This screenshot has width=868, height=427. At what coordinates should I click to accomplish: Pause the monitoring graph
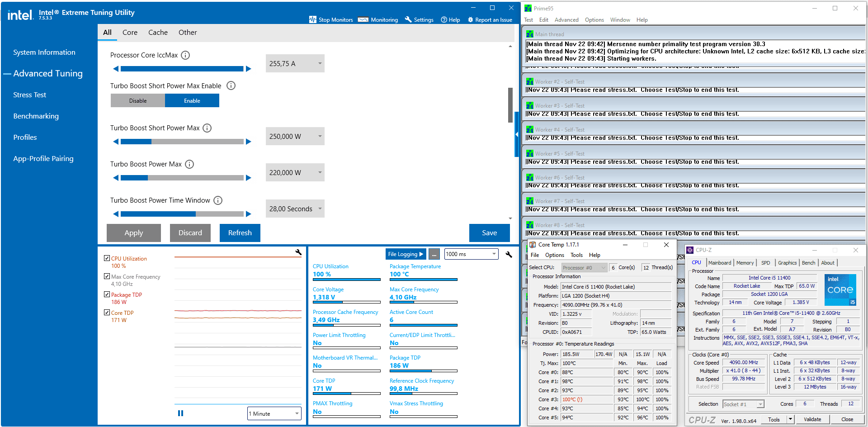point(180,413)
